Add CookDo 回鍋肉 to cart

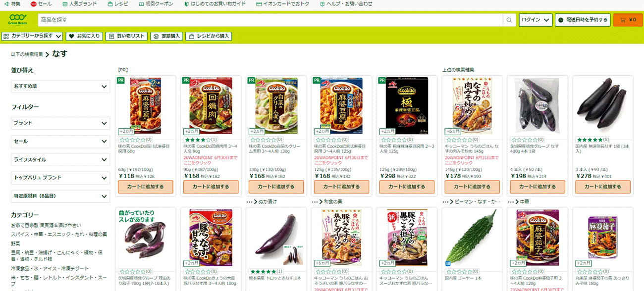(x=211, y=187)
